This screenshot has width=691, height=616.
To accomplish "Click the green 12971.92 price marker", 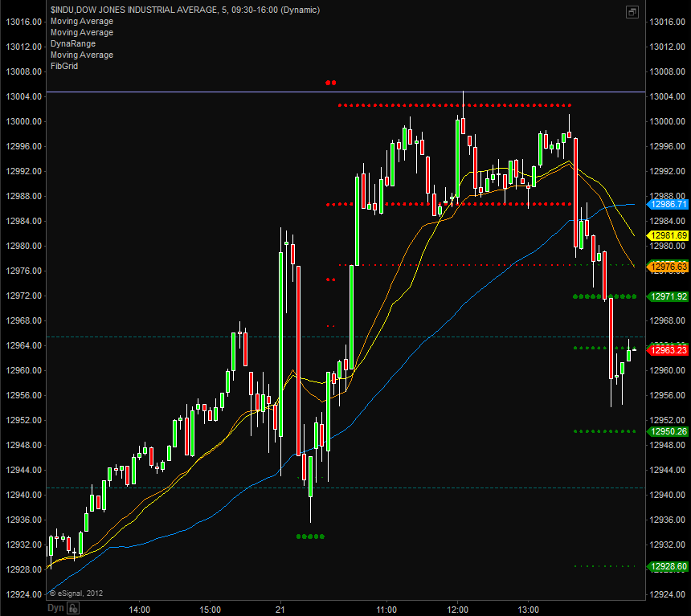I will click(669, 296).
